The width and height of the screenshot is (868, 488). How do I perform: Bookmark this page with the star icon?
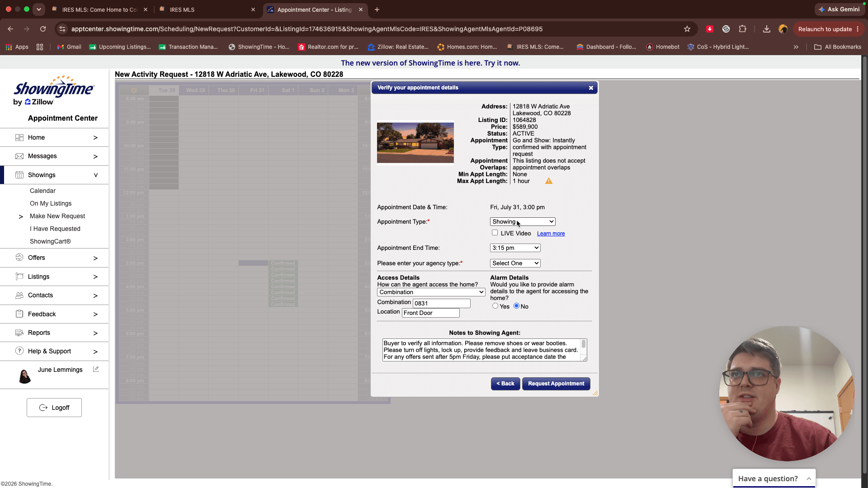click(687, 29)
